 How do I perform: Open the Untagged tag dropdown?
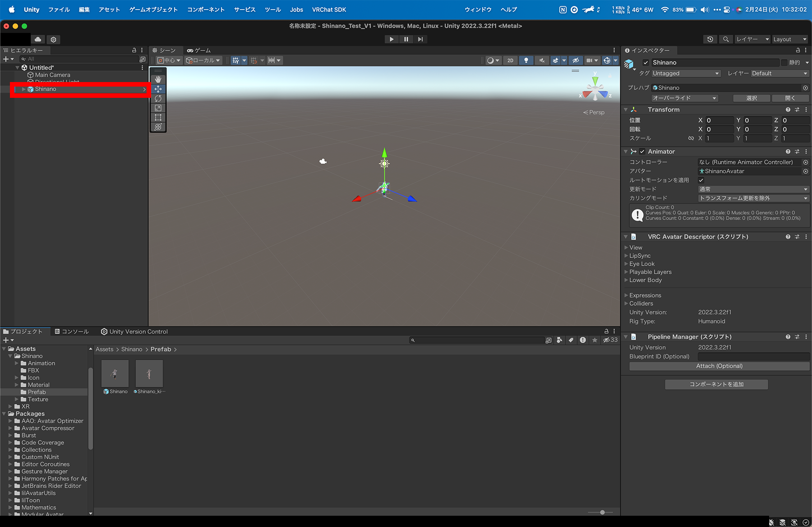pyautogui.click(x=686, y=73)
